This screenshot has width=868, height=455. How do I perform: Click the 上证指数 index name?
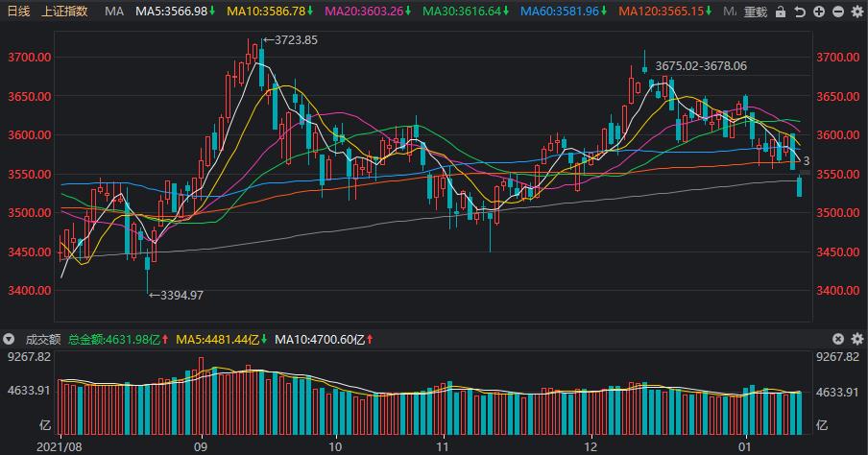click(x=65, y=12)
